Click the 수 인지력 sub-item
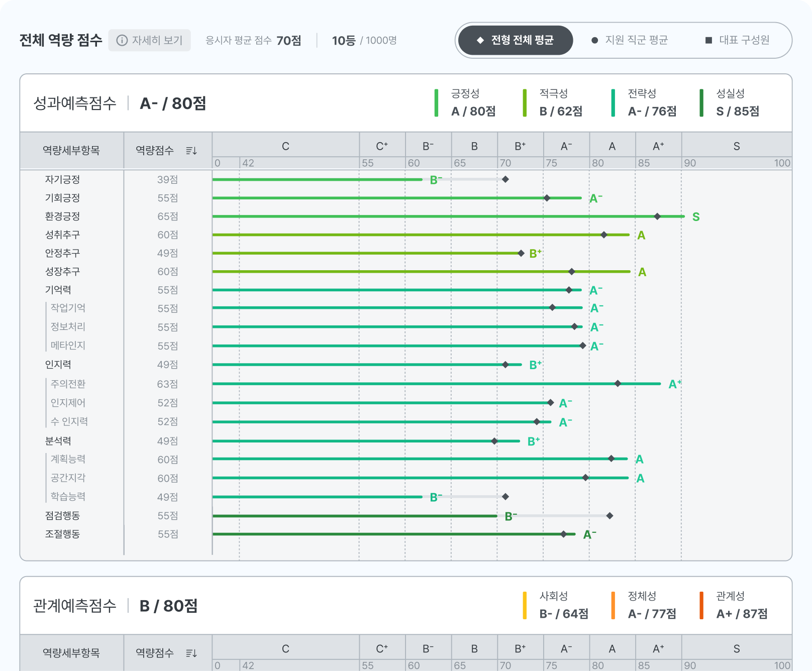Viewport: 812px width, 671px height. [69, 421]
